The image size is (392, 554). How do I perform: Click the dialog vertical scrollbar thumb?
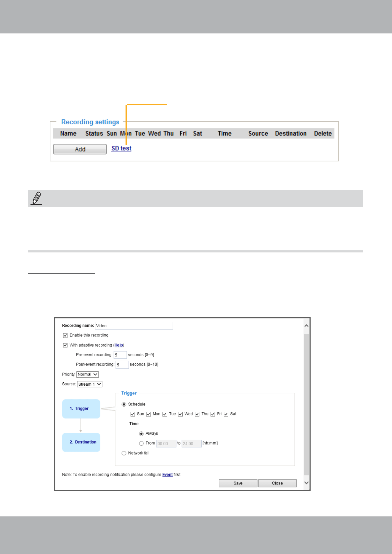[306, 404]
